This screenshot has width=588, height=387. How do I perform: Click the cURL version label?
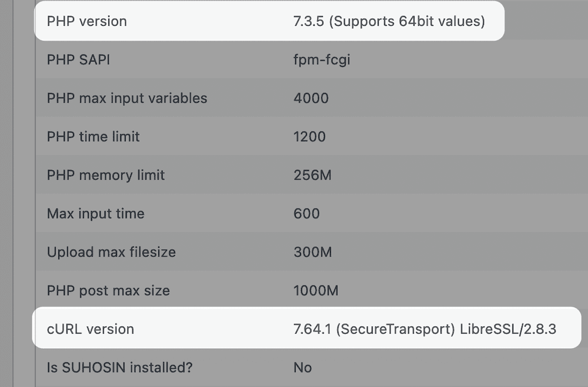click(91, 329)
